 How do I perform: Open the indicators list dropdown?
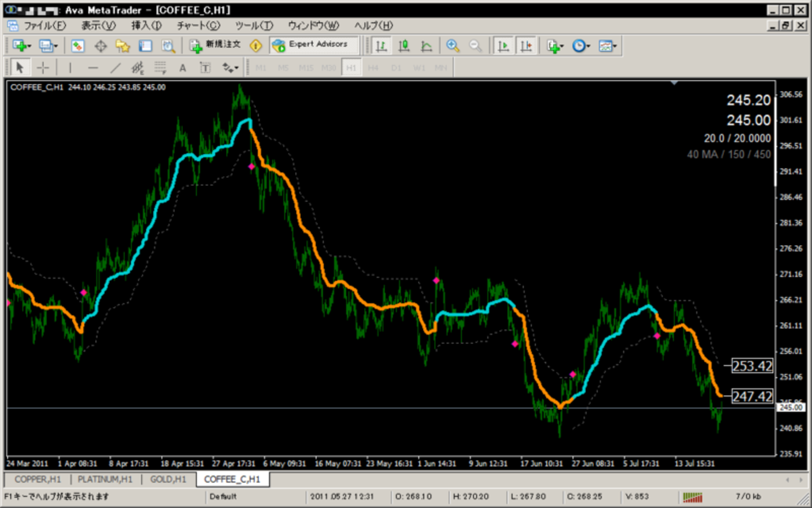(x=562, y=46)
